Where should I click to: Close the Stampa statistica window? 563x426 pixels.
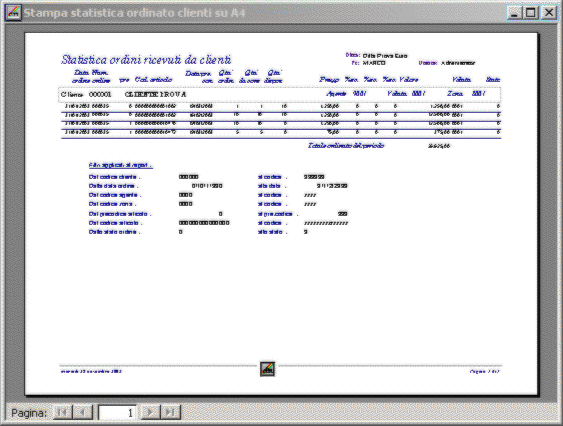coord(549,13)
